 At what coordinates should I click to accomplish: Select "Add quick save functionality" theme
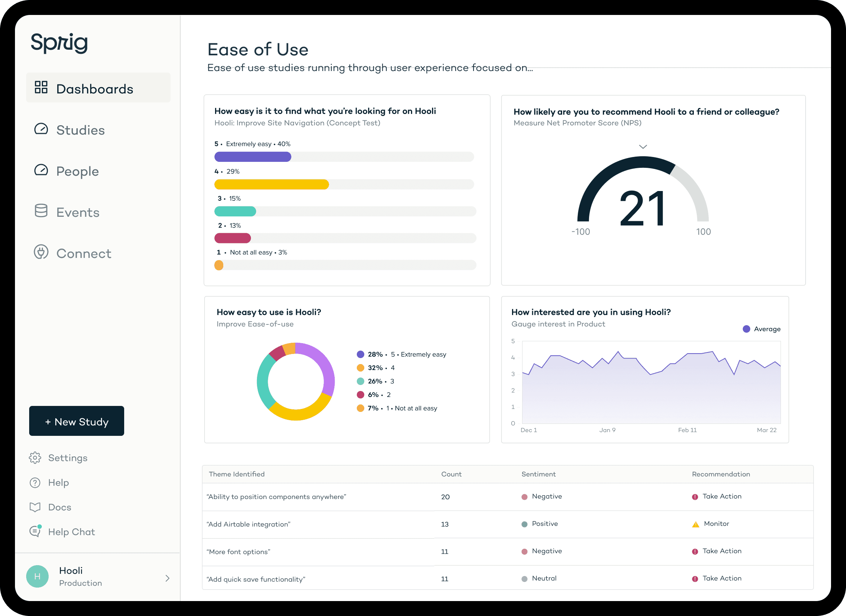tap(256, 579)
